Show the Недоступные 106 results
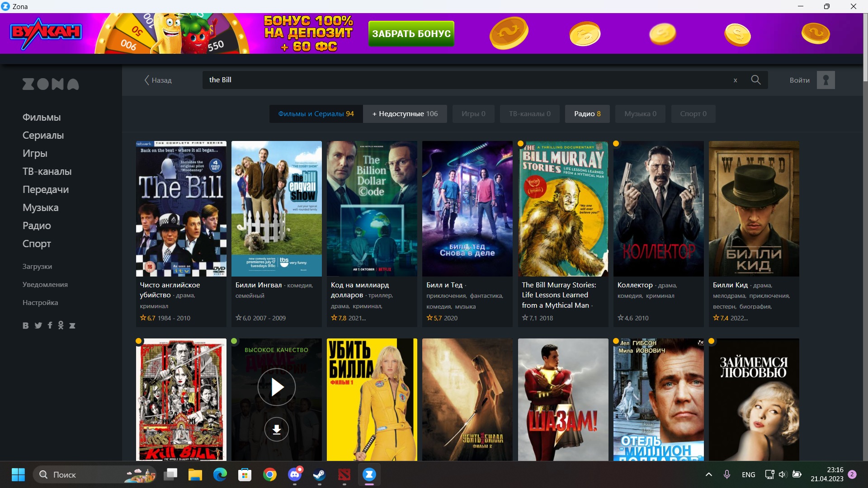The image size is (868, 488). pyautogui.click(x=405, y=114)
